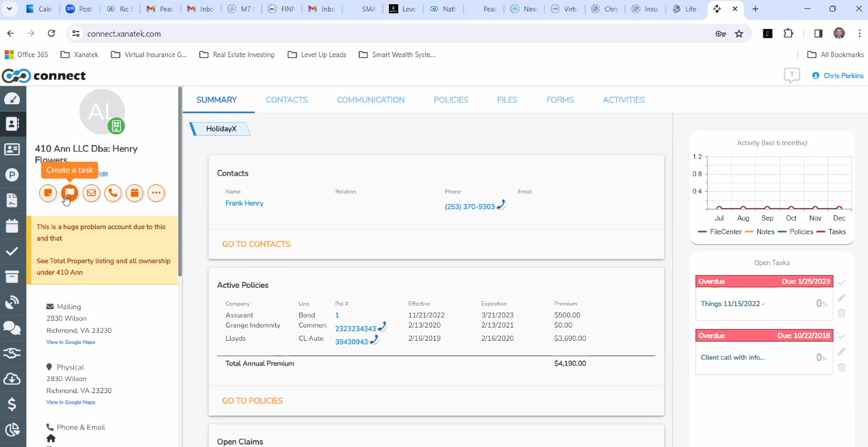The width and height of the screenshot is (868, 447).
Task: Click the Create a task flag icon
Action: 69,193
